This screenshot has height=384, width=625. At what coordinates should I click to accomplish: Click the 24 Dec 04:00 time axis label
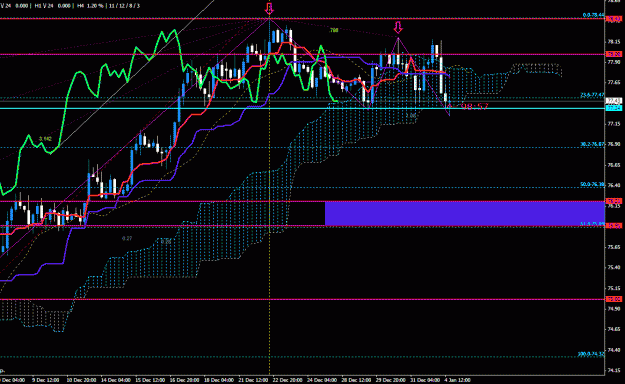pos(322,380)
